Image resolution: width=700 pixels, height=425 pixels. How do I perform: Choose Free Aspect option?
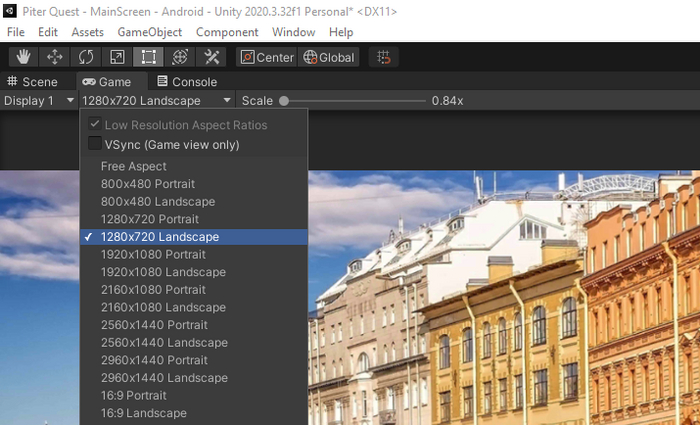tap(194, 166)
